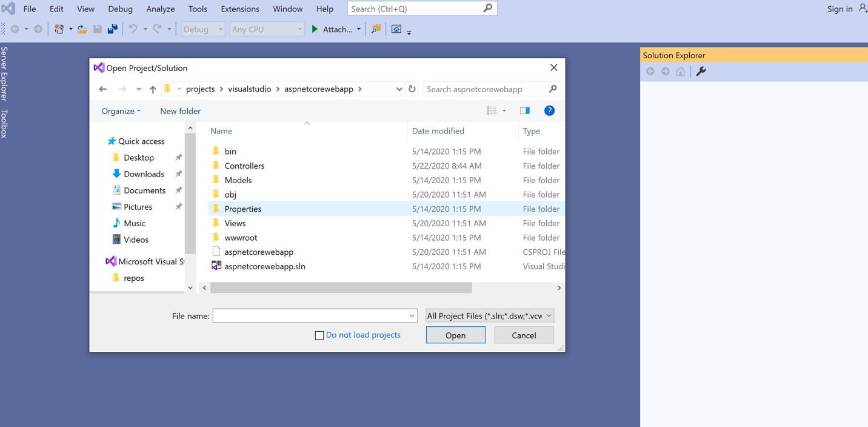This screenshot has height=427, width=868.
Task: Click the dialog Forward arrow
Action: coord(122,89)
